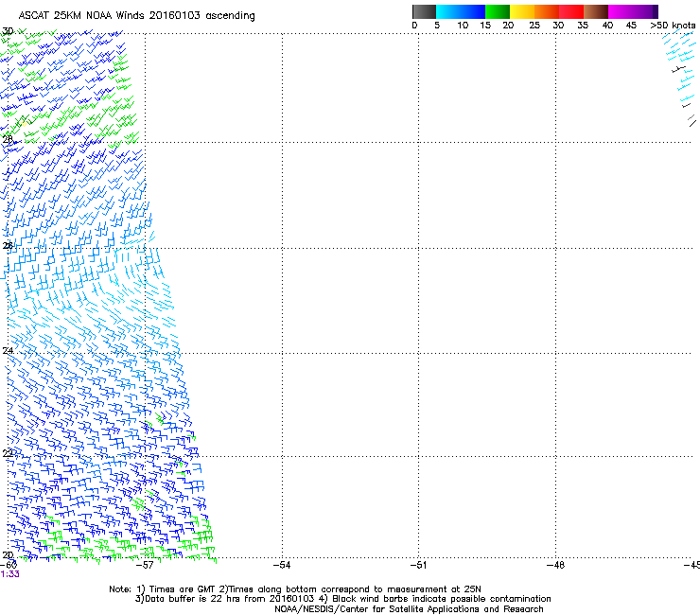Click the orange 25-30 knots color segment
The width and height of the screenshot is (700, 615).
(547, 11)
